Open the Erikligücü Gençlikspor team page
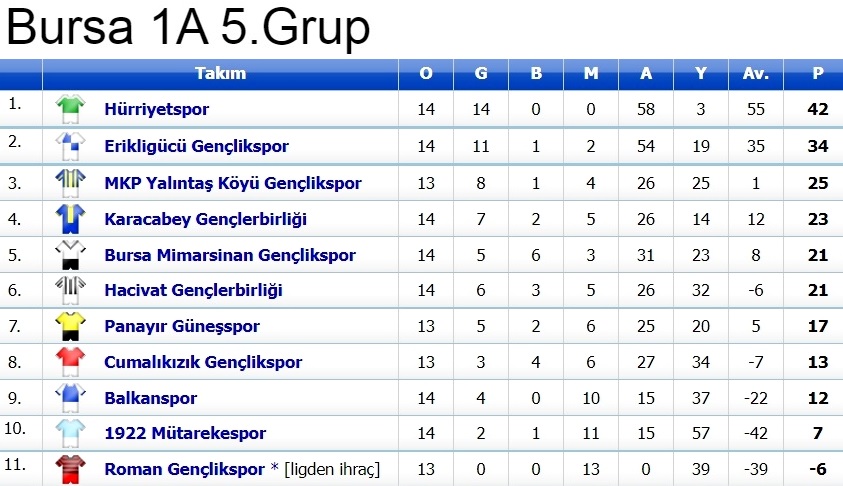 pyautogui.click(x=196, y=146)
